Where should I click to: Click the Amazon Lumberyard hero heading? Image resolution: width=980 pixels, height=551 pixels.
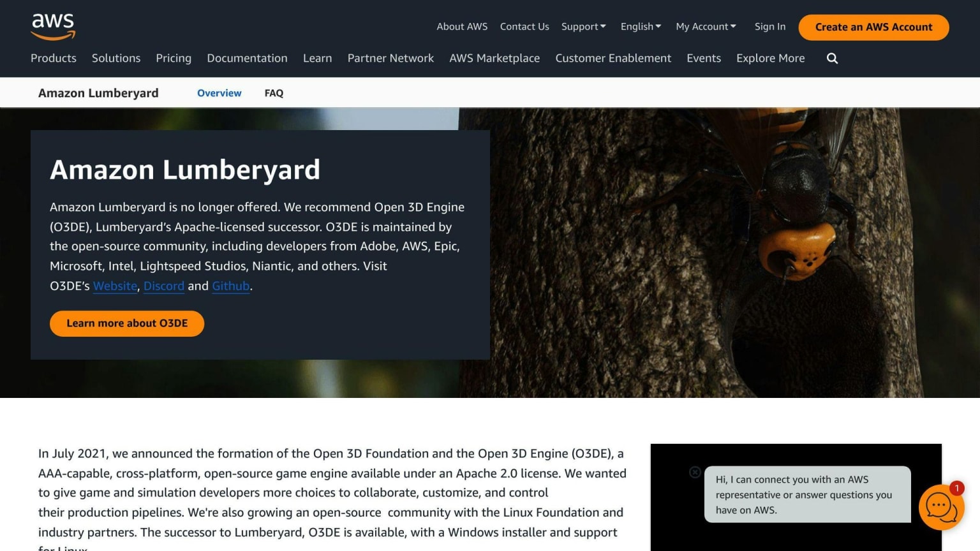click(185, 170)
